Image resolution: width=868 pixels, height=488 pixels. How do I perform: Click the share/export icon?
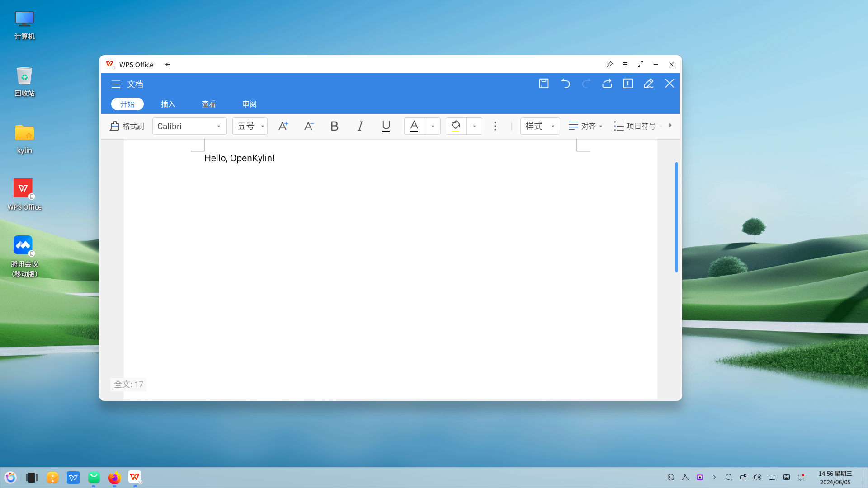[607, 84]
